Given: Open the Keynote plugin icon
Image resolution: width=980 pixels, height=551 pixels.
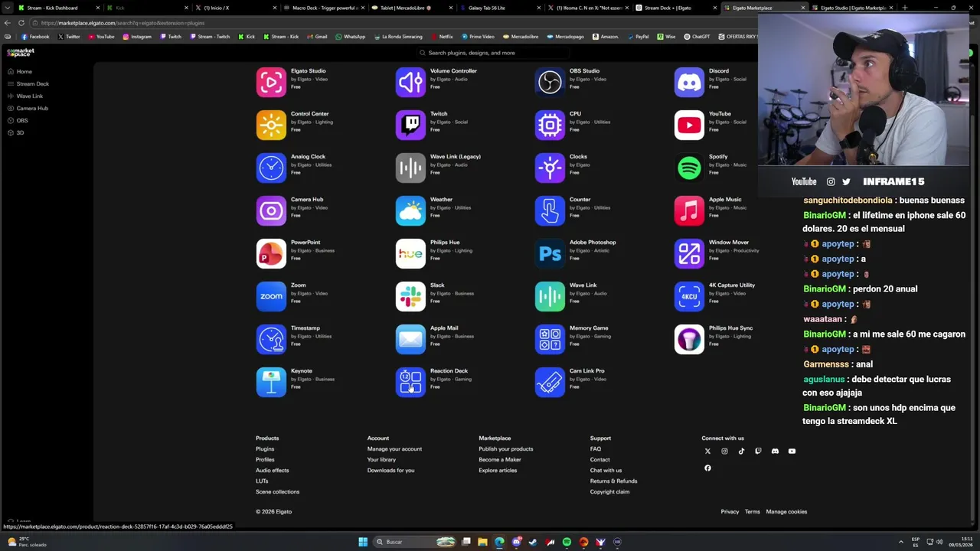Looking at the screenshot, I should pyautogui.click(x=271, y=382).
